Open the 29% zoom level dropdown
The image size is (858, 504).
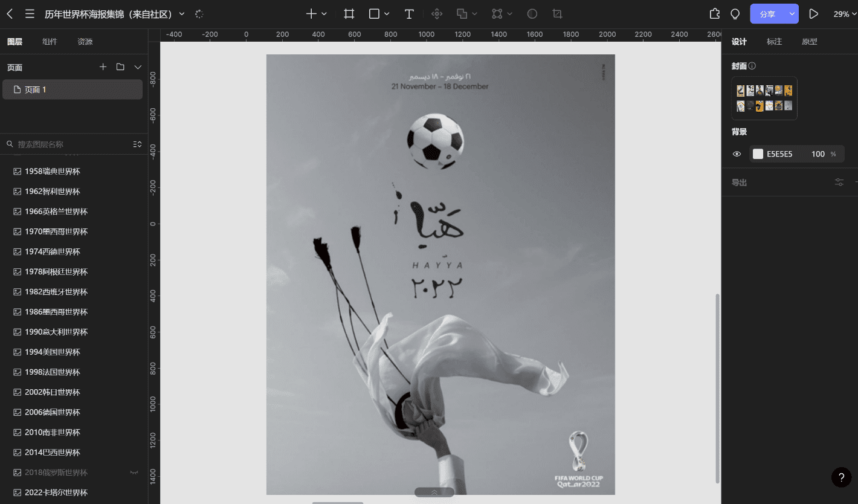[x=845, y=14]
